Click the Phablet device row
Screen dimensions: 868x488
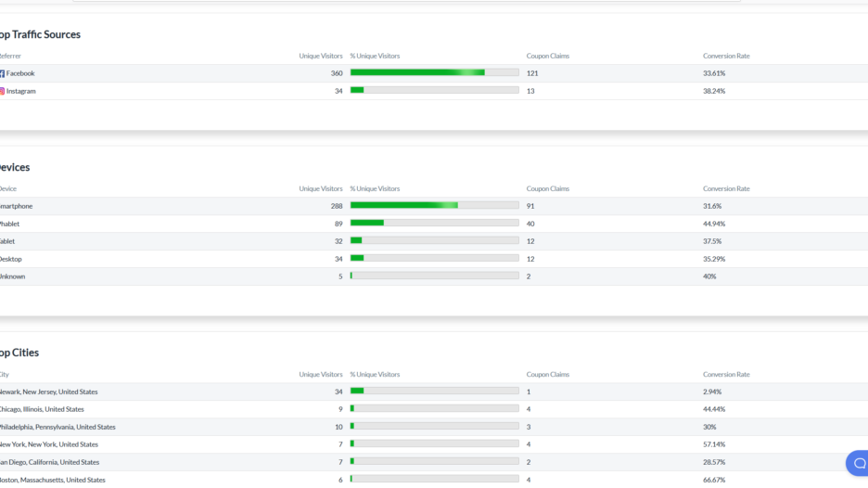(x=10, y=224)
